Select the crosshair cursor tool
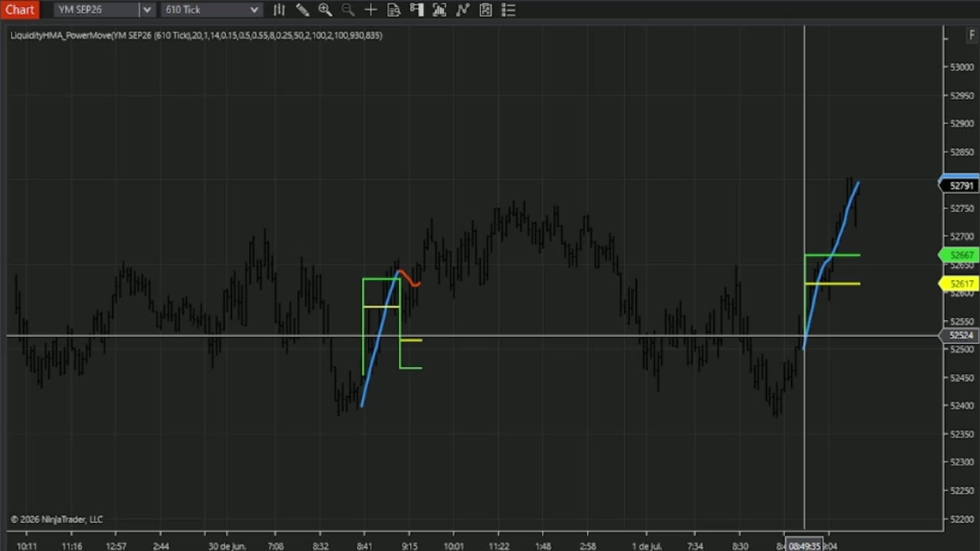The image size is (980, 551). [x=371, y=10]
